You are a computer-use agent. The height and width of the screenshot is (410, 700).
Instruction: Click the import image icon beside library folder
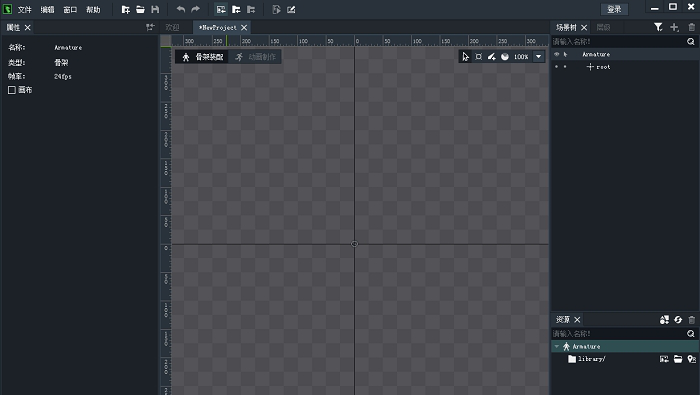[663, 358]
